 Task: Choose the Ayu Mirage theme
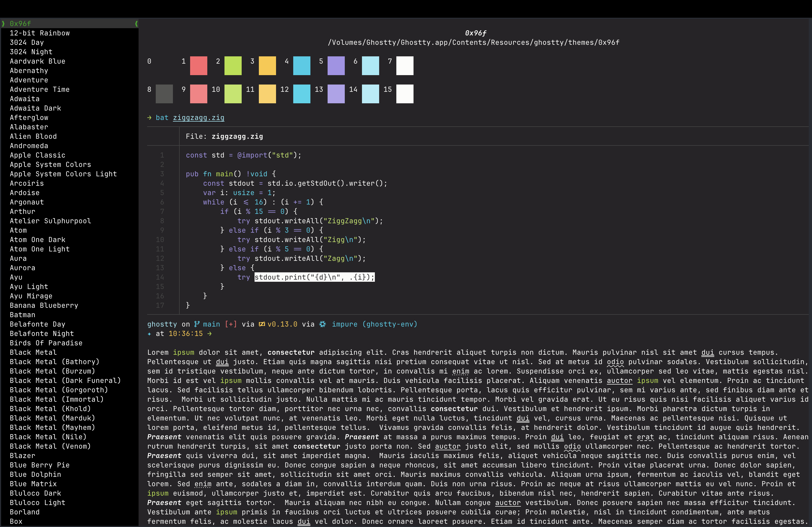[31, 296]
